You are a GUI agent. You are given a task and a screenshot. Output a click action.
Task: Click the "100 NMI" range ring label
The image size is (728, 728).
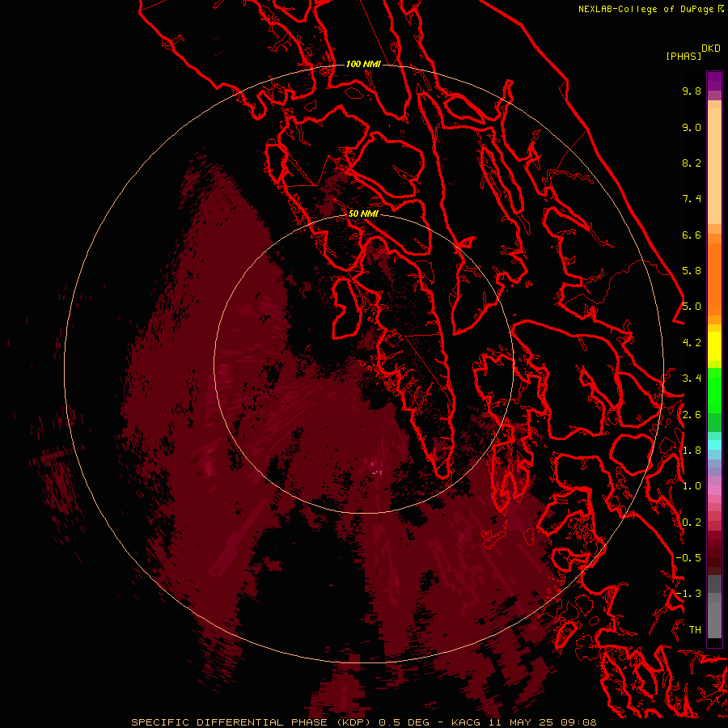pyautogui.click(x=363, y=64)
